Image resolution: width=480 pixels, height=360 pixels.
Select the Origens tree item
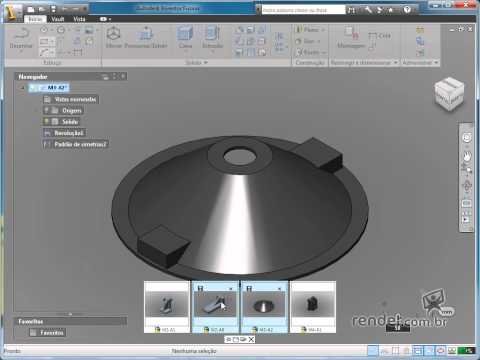(x=63, y=110)
